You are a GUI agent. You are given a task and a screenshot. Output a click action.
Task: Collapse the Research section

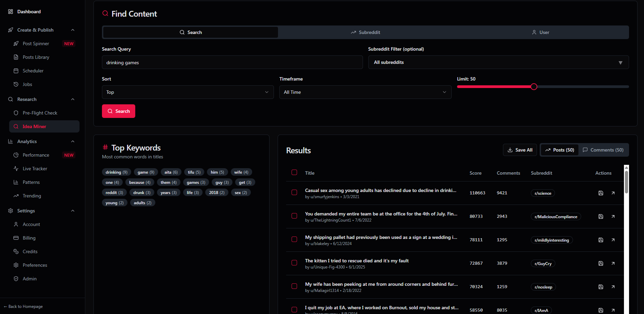point(73,99)
